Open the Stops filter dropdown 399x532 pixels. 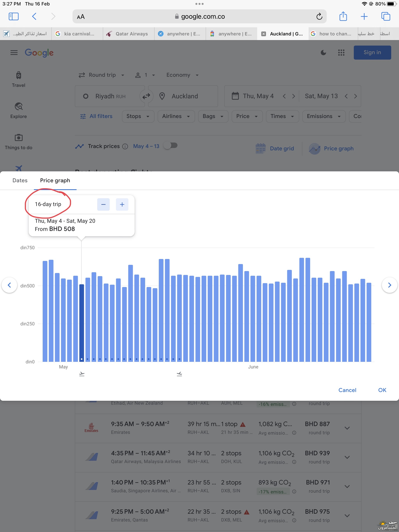click(138, 116)
